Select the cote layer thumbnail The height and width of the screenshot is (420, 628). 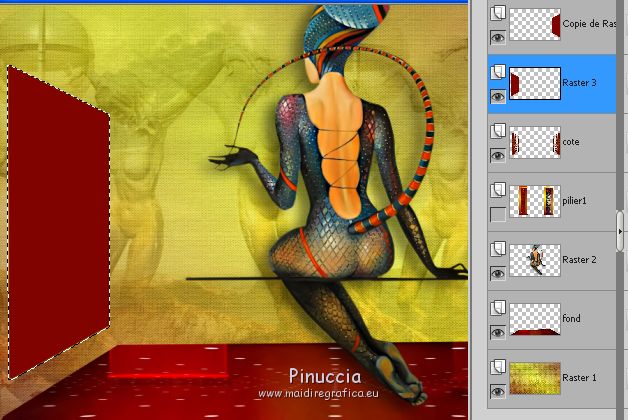coord(535,142)
